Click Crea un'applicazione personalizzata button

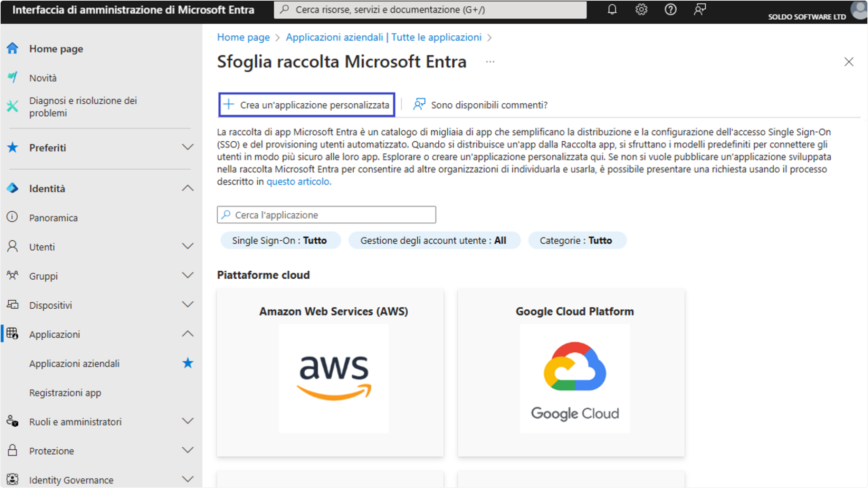pyautogui.click(x=307, y=105)
